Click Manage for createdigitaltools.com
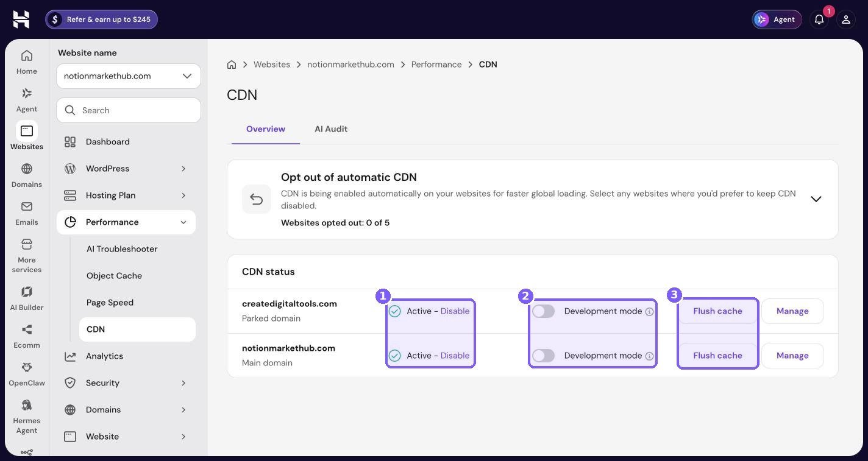This screenshot has height=461, width=868. 792,311
